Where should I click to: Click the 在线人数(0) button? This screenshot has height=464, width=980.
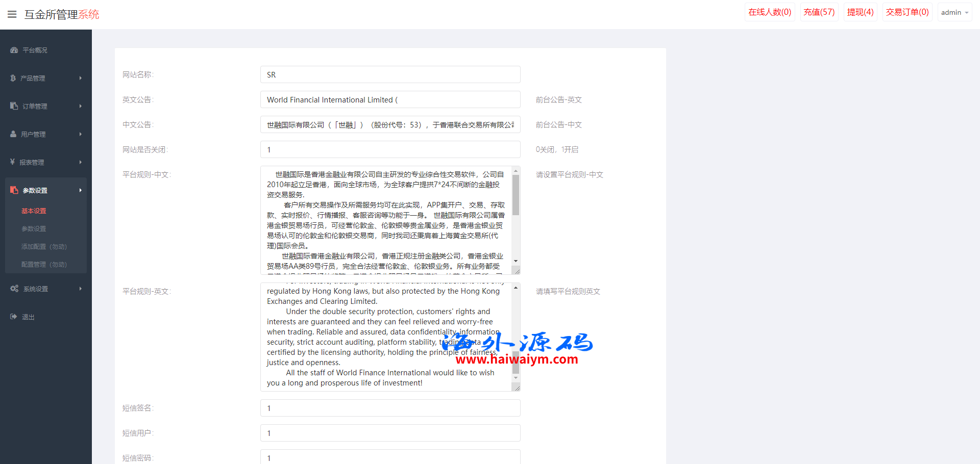(770, 12)
